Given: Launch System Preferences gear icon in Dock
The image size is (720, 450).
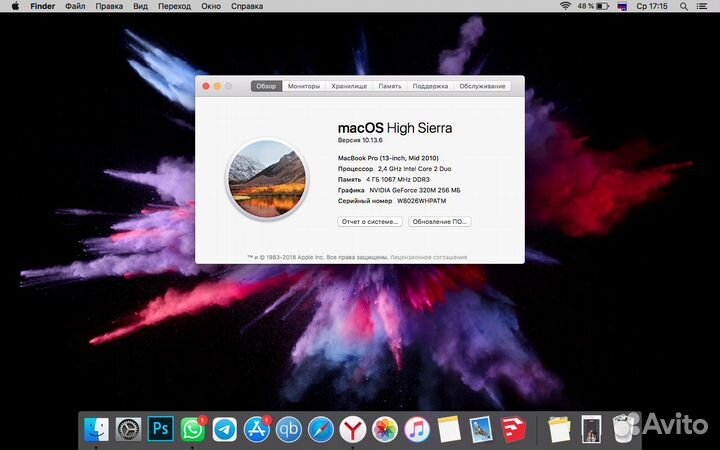Looking at the screenshot, I should tap(128, 429).
